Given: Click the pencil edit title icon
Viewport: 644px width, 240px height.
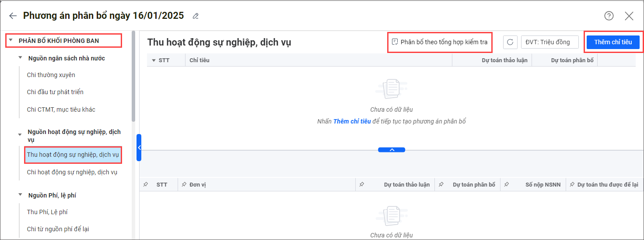Looking at the screenshot, I should 196,16.
